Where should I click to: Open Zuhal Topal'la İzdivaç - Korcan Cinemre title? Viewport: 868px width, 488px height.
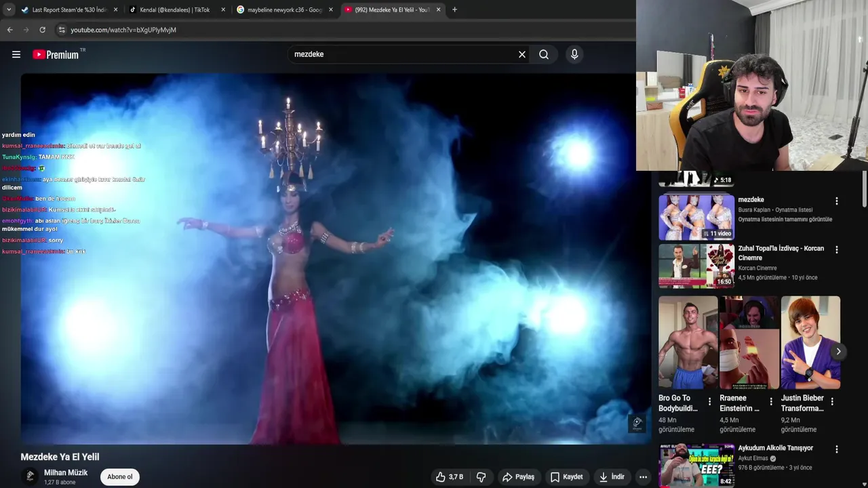[781, 253]
